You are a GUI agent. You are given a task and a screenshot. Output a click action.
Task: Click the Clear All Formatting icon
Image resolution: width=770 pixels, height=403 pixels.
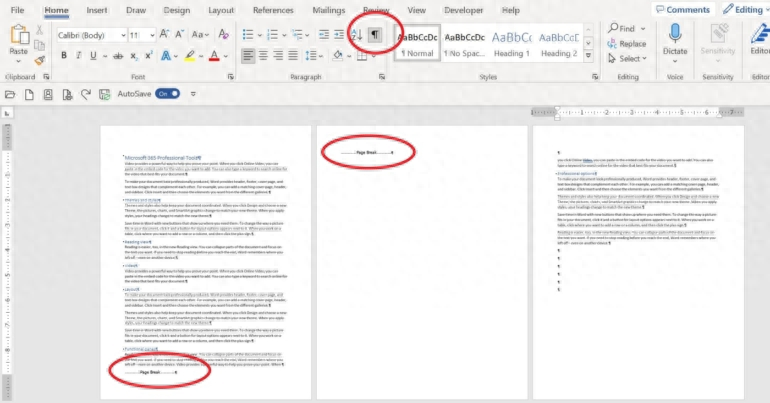pos(223,34)
